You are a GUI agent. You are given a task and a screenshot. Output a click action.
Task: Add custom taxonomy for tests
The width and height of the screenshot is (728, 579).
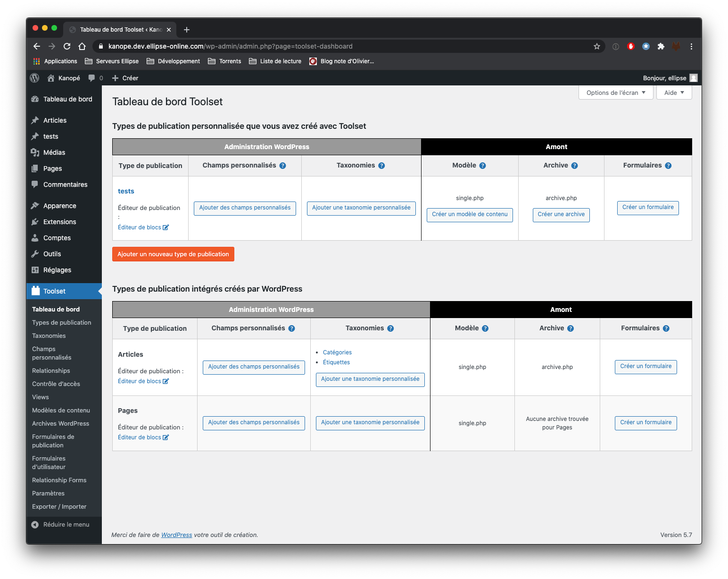tap(361, 208)
